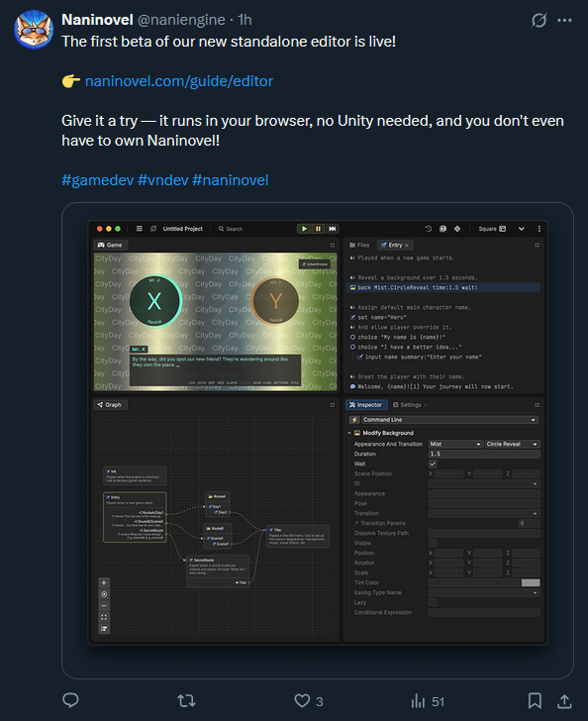
Task: Maximize the Inspector panel
Action: coord(537,405)
